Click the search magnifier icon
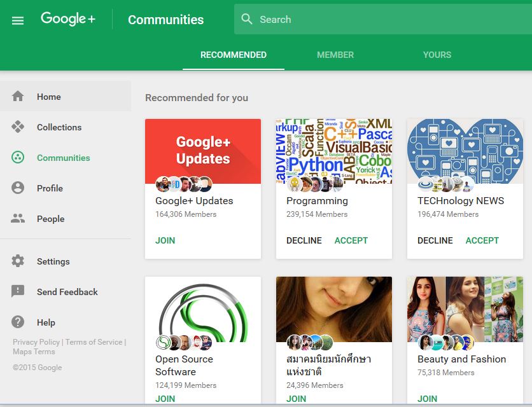Viewport: 532px width, 407px height. click(x=247, y=19)
